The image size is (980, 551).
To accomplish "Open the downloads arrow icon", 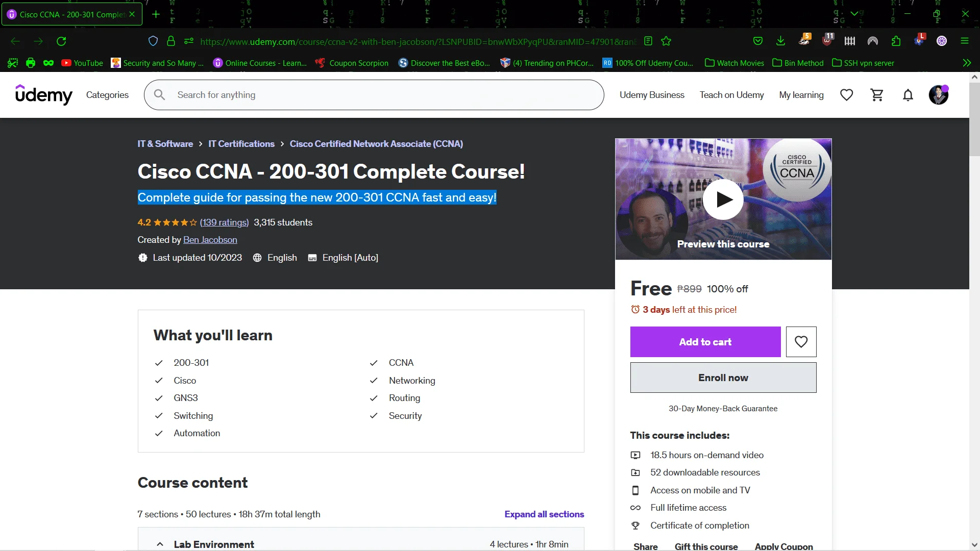I will (780, 41).
